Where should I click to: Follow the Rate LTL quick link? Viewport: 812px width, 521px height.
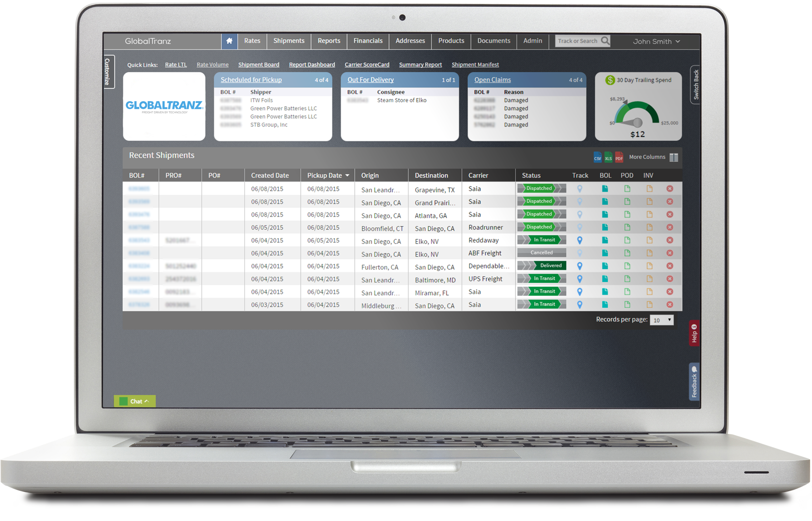[x=176, y=65]
